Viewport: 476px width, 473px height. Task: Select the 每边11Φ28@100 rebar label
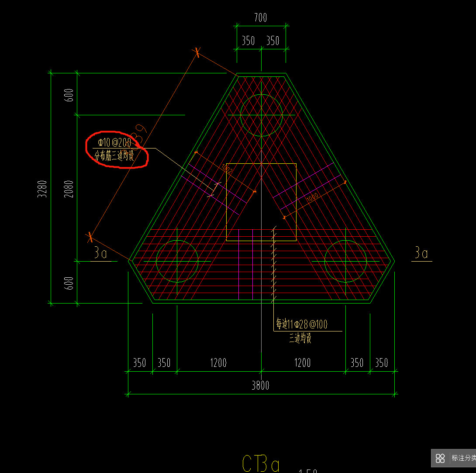pos(302,324)
